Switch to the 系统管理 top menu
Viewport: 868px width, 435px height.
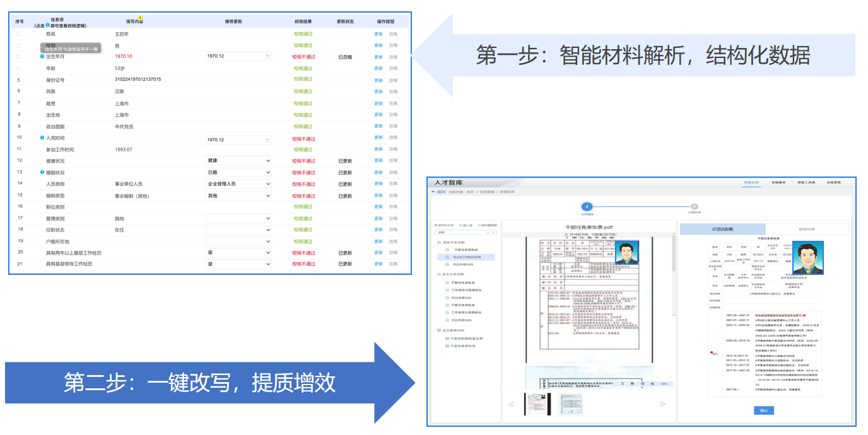(x=834, y=182)
